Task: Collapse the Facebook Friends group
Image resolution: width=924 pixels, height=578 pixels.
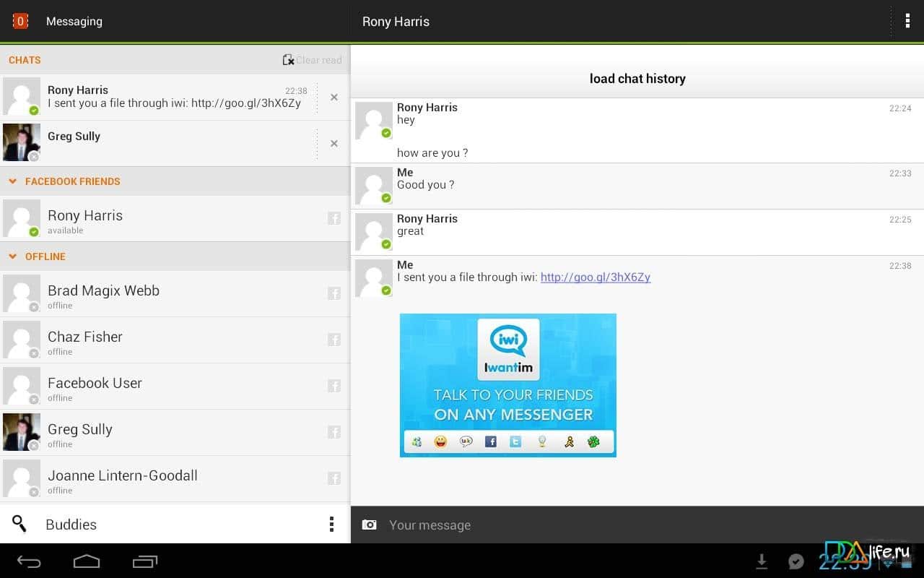Action: click(x=13, y=181)
